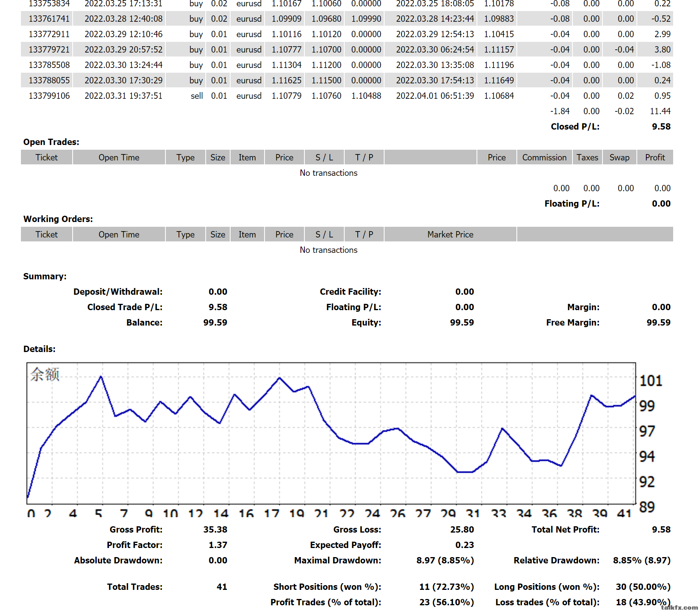Click total profit 11.44

point(660,111)
